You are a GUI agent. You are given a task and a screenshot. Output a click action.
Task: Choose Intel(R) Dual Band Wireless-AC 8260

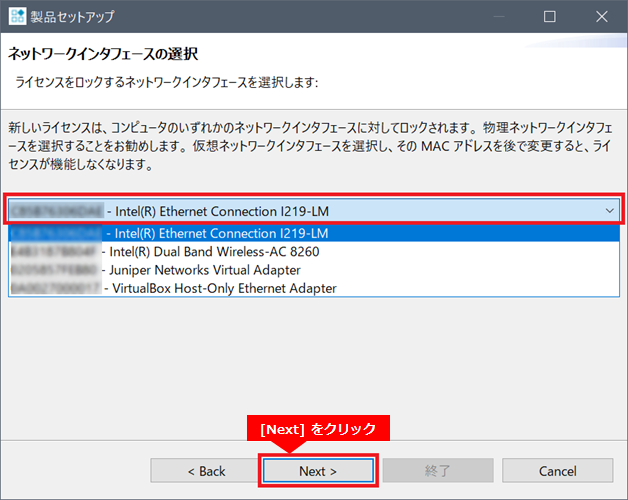(314, 252)
